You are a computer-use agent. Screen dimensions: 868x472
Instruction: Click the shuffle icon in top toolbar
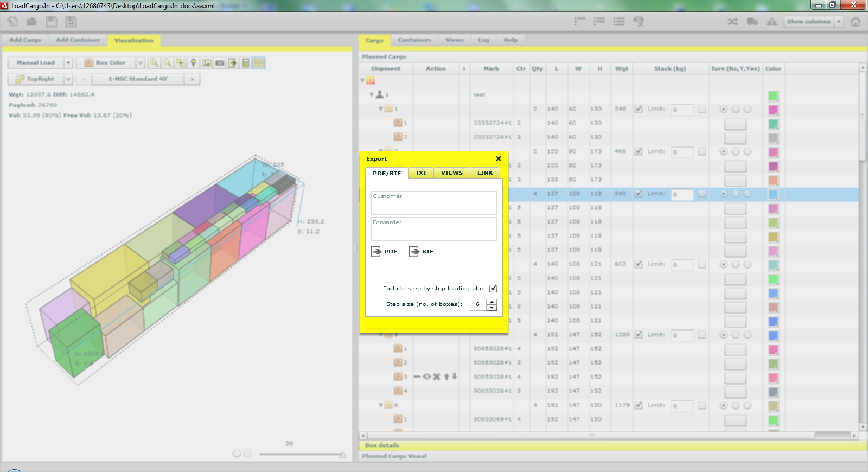[x=732, y=22]
